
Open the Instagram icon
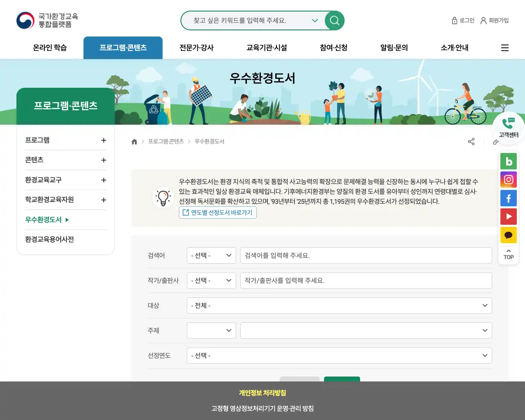pyautogui.click(x=509, y=180)
